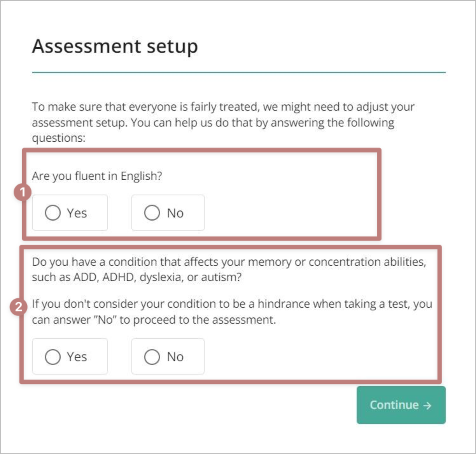The height and width of the screenshot is (454, 476).
Task: Click the "No" label text under condition question
Action: coord(175,357)
